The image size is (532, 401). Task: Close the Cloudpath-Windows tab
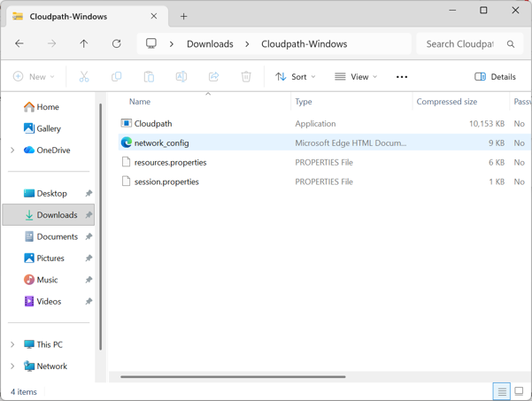154,16
